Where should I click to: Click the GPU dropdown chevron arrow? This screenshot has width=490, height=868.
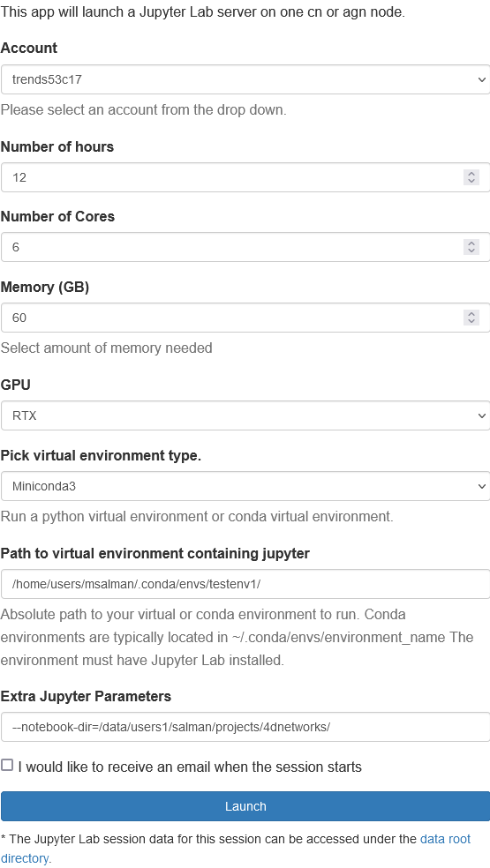(x=481, y=415)
